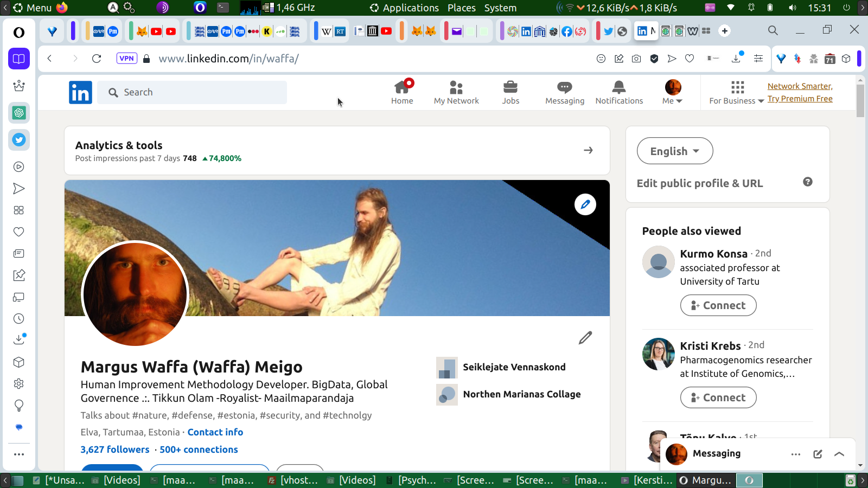
Task: Open the English language dropdown
Action: (675, 151)
